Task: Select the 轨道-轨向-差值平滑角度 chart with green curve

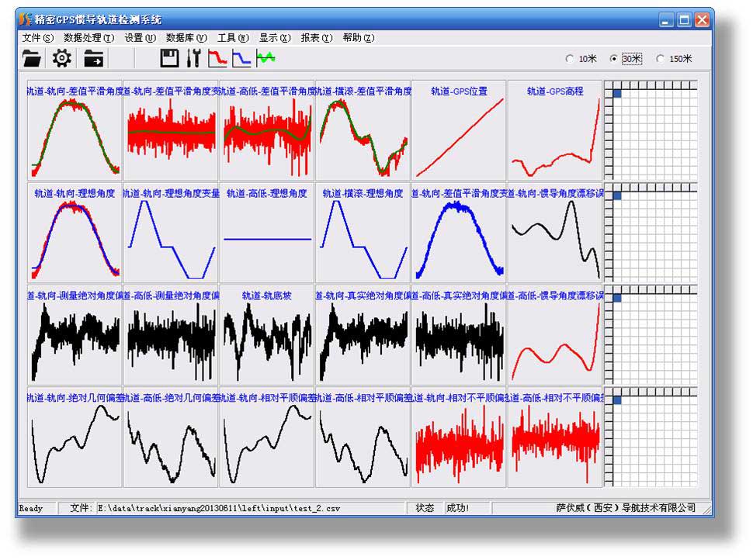Action: click(x=75, y=130)
